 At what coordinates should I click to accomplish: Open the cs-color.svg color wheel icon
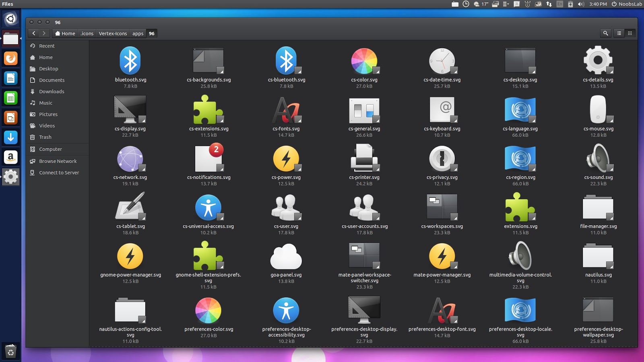click(363, 61)
